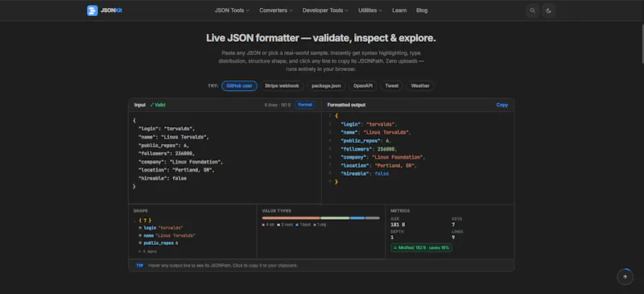Expand the Converters menu
This screenshot has width=644, height=294.
coord(275,10)
